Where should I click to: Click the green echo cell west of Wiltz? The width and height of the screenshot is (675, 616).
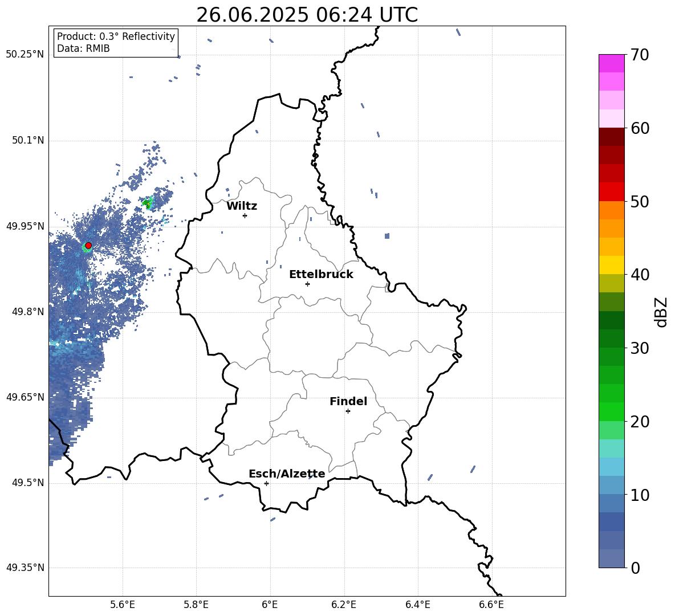[148, 203]
